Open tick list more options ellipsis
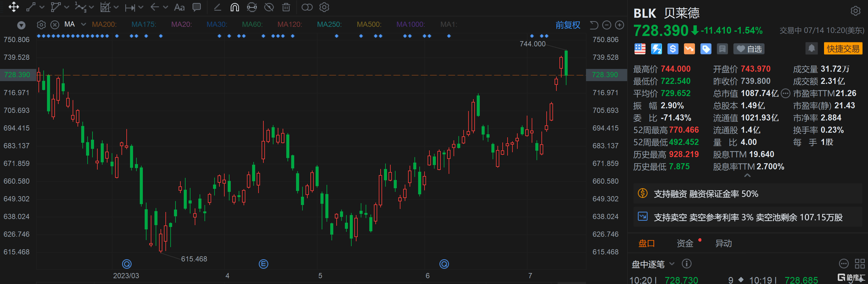This screenshot has height=284, width=868. coord(843,264)
